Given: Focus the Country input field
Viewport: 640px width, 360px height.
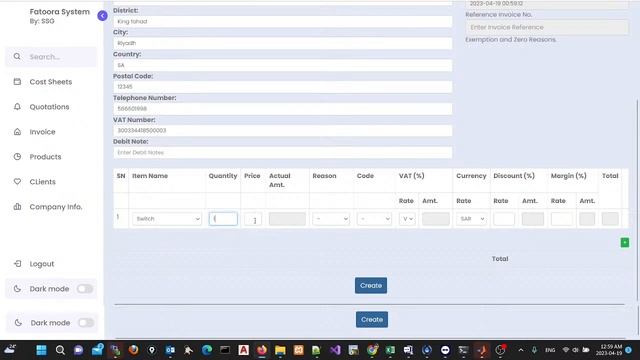Looking at the screenshot, I should click(282, 65).
